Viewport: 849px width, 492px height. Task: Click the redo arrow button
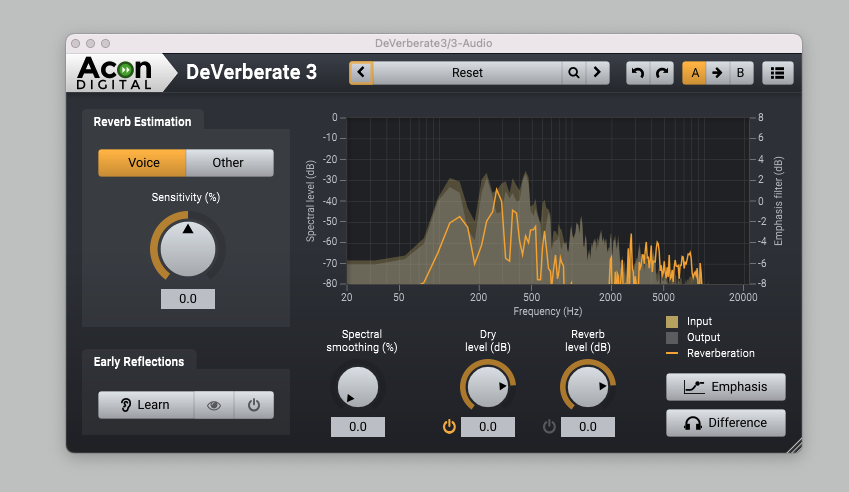pos(661,73)
